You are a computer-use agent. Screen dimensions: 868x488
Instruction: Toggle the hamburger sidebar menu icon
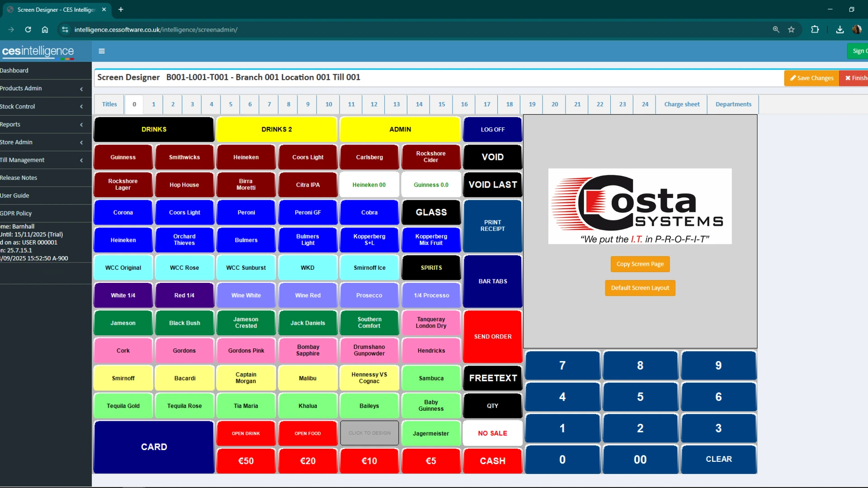[102, 51]
